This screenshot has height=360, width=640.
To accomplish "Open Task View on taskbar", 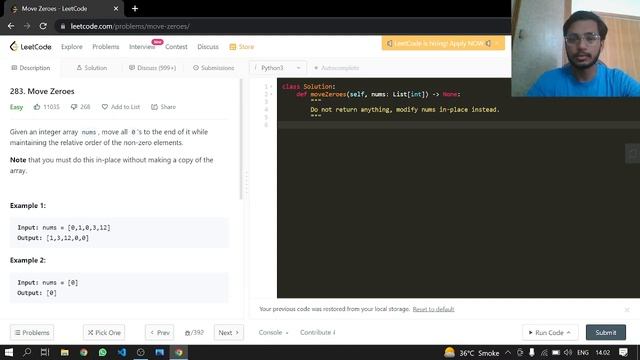I will click(x=45, y=352).
